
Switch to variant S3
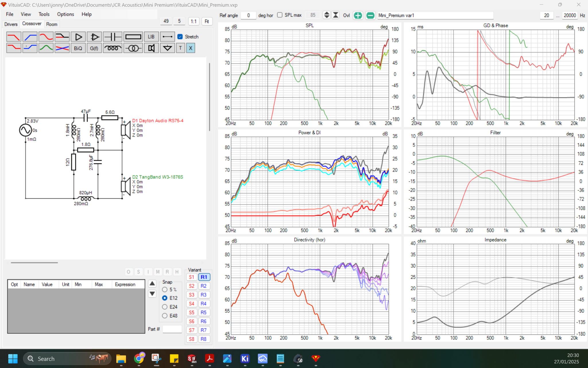coord(192,295)
